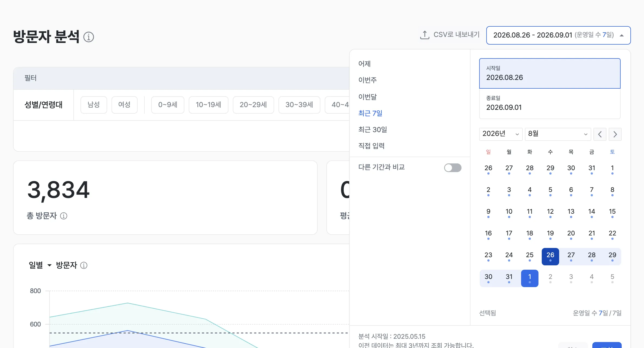Toggle 다른 기간과 비교 switch
This screenshot has height=348, width=644.
click(x=453, y=168)
